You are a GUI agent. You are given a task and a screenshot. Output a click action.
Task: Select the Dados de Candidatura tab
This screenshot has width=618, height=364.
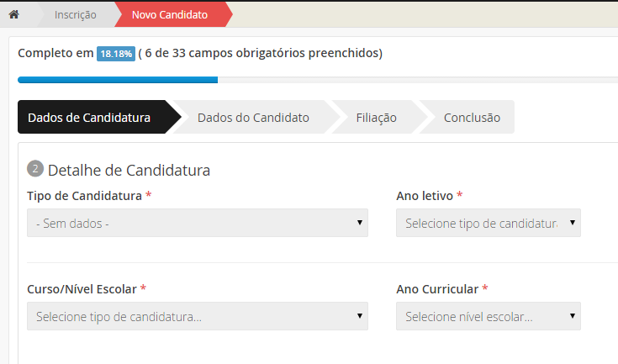pos(89,118)
